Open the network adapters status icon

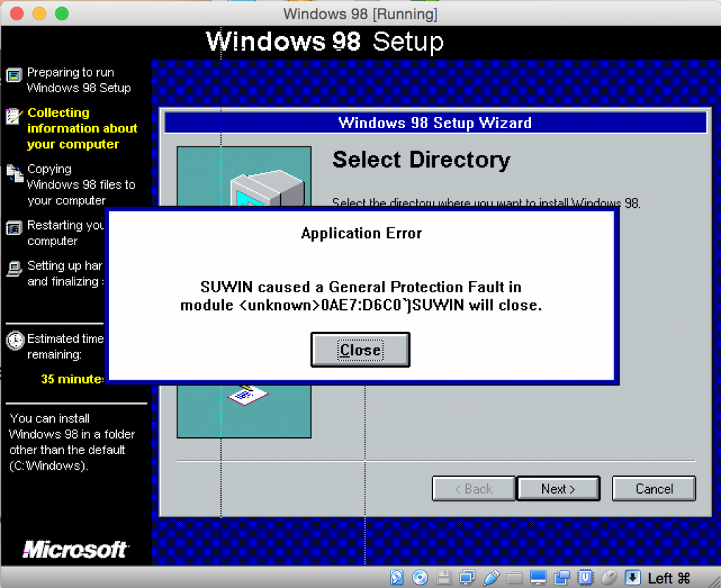click(468, 577)
